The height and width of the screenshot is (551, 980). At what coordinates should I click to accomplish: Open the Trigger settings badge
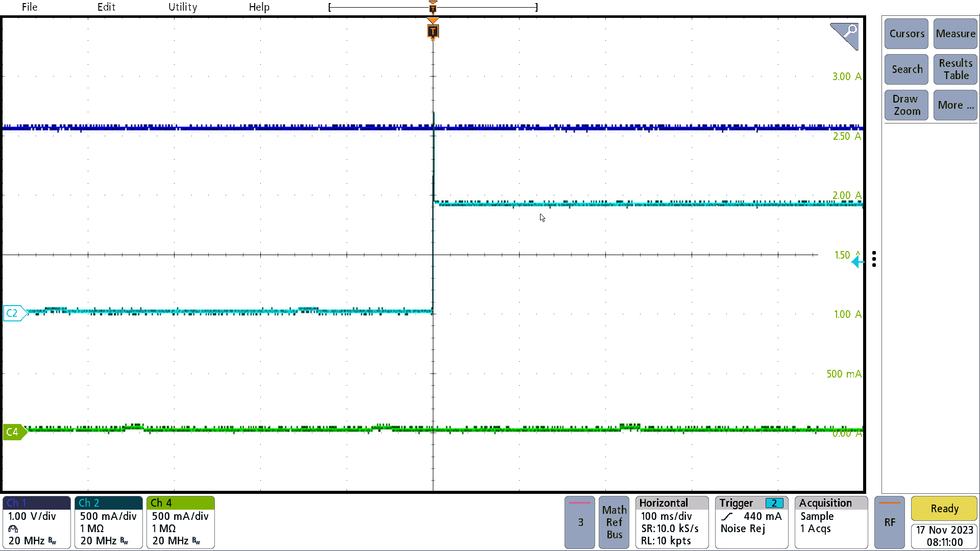[x=752, y=522]
